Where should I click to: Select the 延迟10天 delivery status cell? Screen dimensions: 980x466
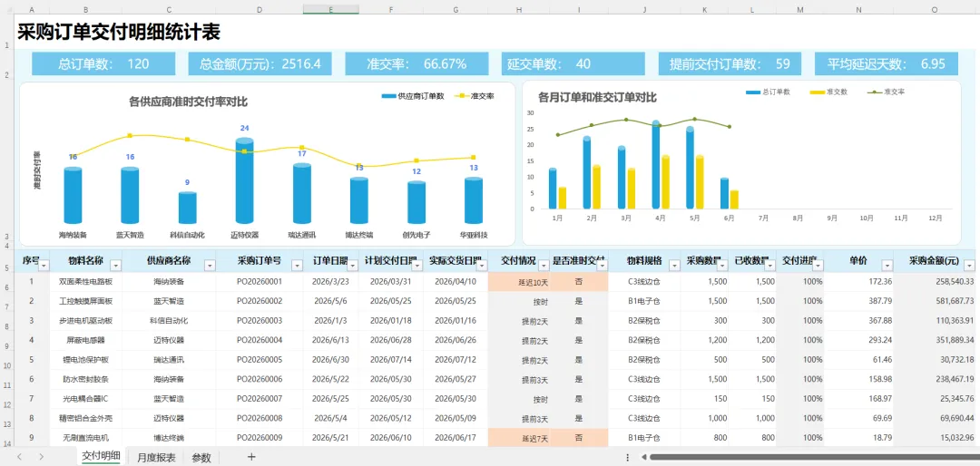(519, 282)
